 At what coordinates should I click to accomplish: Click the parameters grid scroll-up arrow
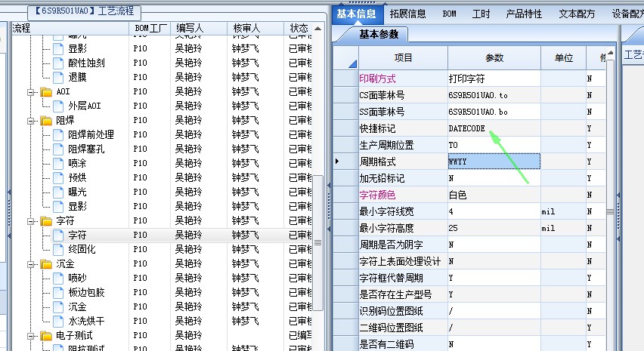(x=610, y=53)
